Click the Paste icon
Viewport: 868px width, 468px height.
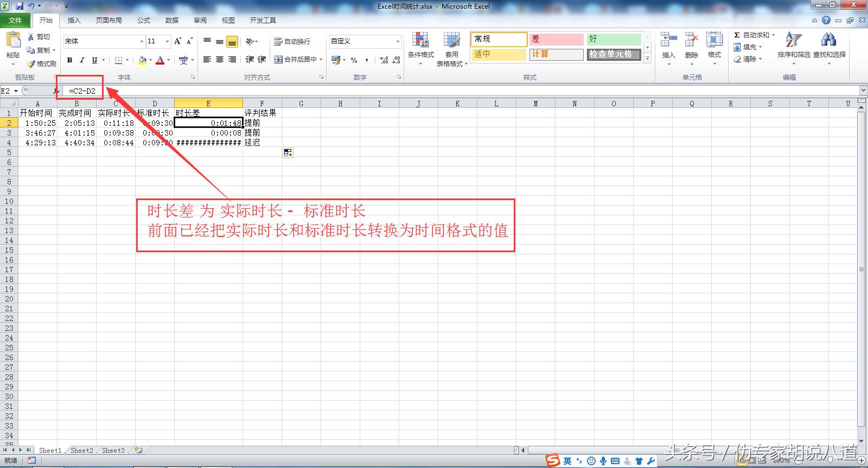[12, 41]
